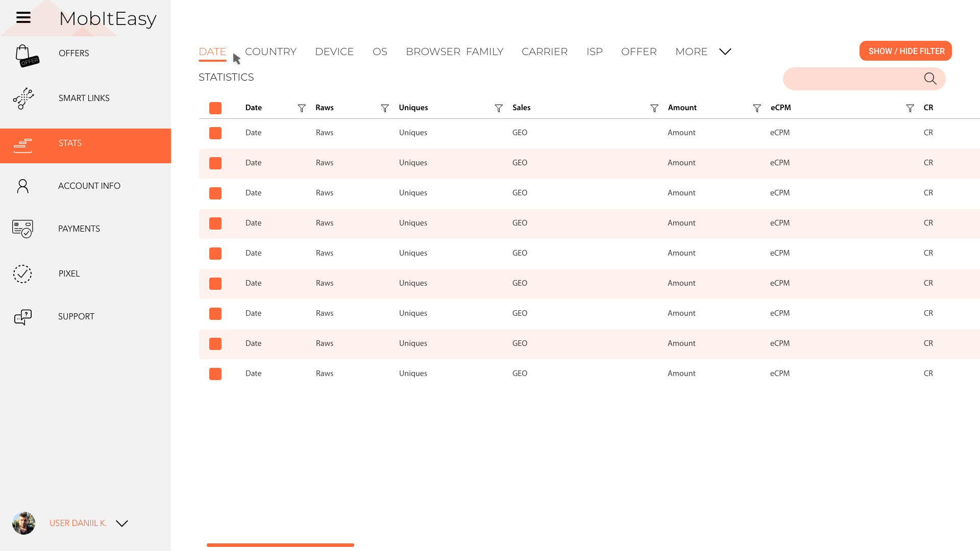
Task: Switch to the OFFER tab
Action: (639, 52)
